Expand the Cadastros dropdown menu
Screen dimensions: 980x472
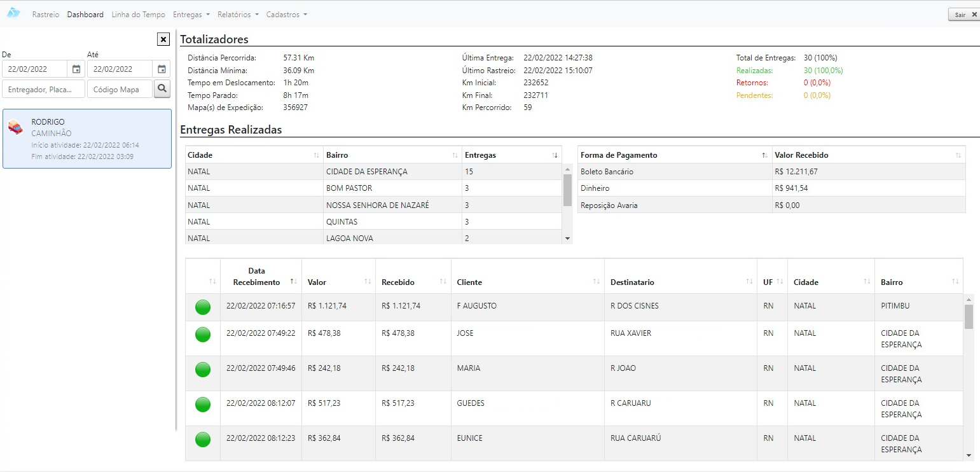click(286, 15)
